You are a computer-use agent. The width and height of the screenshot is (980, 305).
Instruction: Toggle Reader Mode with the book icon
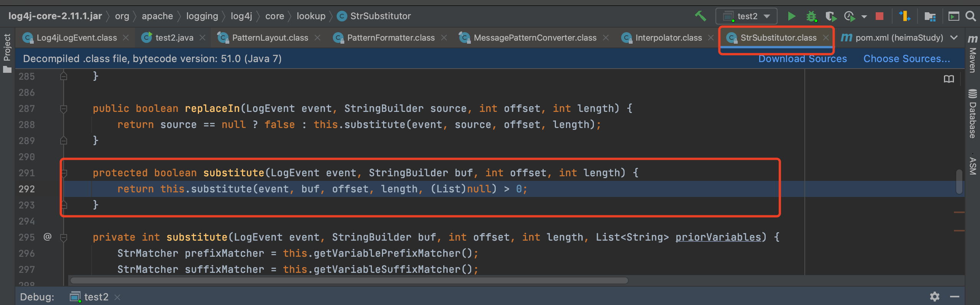(x=949, y=79)
